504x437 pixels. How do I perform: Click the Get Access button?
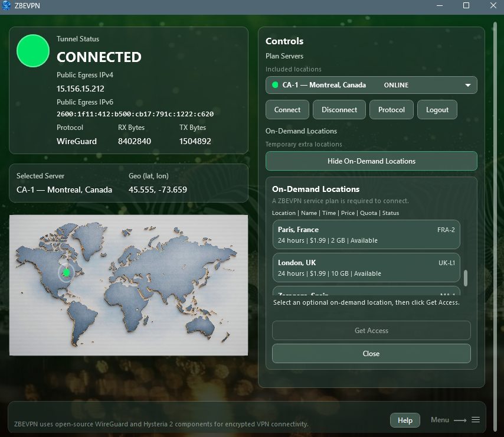[x=371, y=331]
